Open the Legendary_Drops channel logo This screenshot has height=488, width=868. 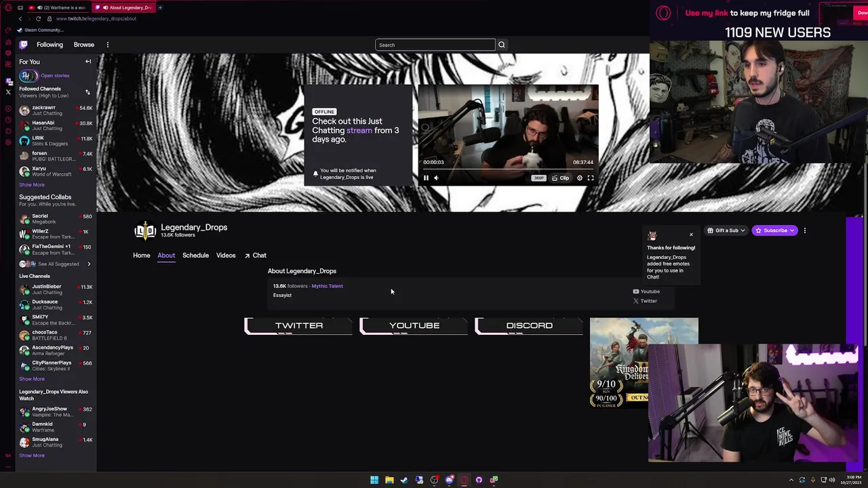145,231
